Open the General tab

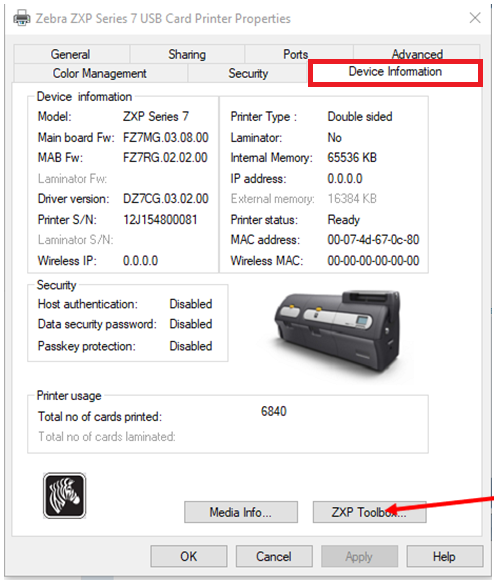point(71,54)
